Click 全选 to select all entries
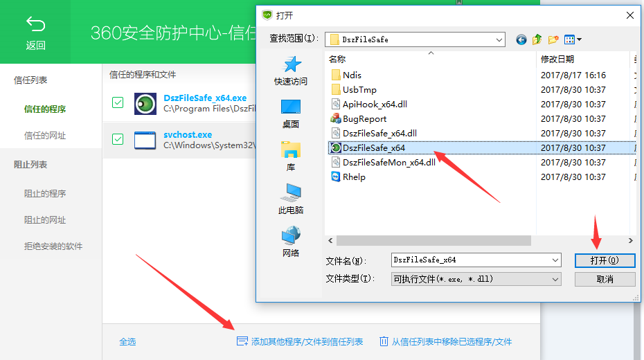Image resolution: width=644 pixels, height=360 pixels. pos(127,341)
